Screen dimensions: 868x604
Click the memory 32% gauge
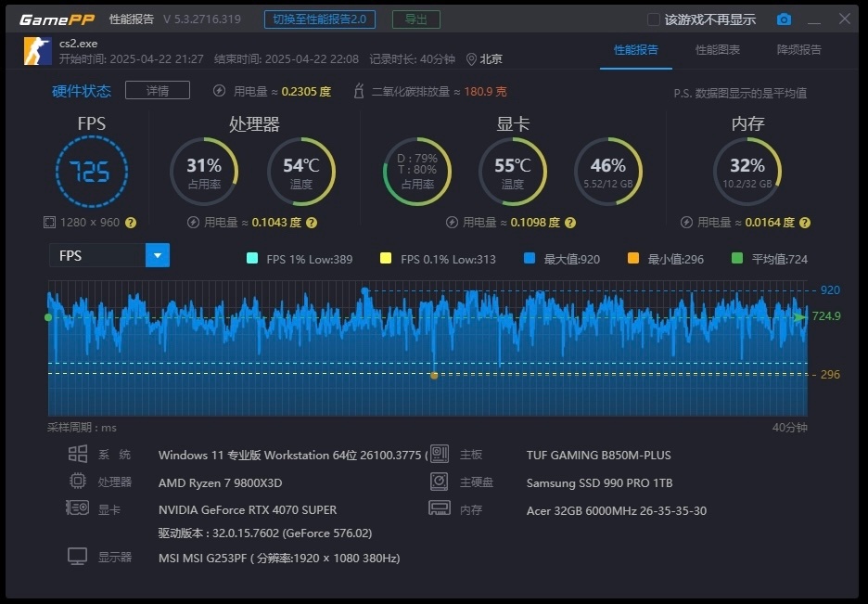(x=747, y=172)
